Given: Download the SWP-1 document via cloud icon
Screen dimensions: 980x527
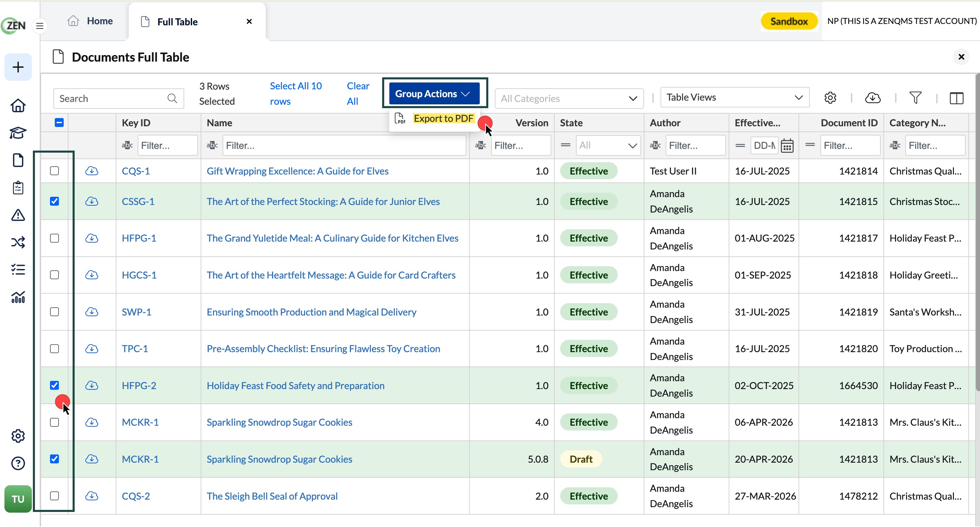Looking at the screenshot, I should click(92, 312).
